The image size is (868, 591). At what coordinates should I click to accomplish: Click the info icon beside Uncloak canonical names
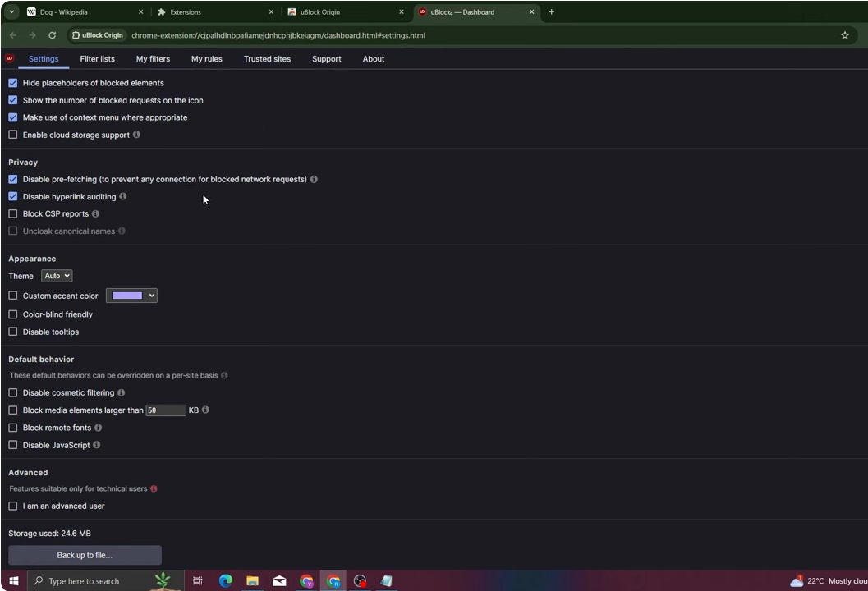[x=122, y=231]
